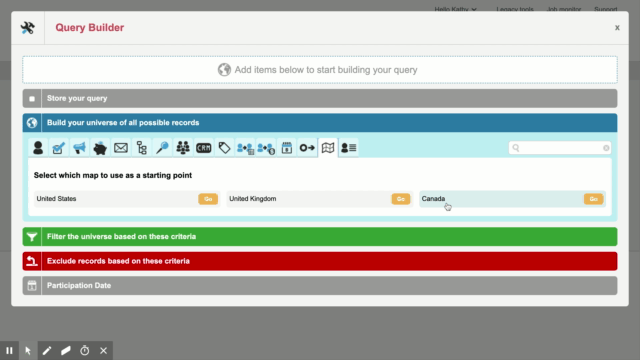
Task: Open the calendar icon in toolbar
Action: [287, 148]
